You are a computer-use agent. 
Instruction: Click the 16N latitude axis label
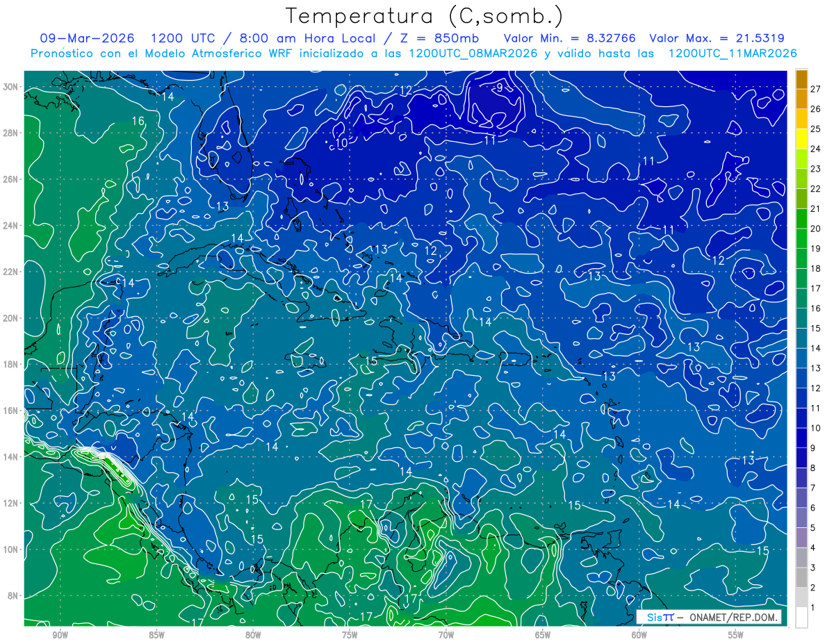(x=11, y=411)
